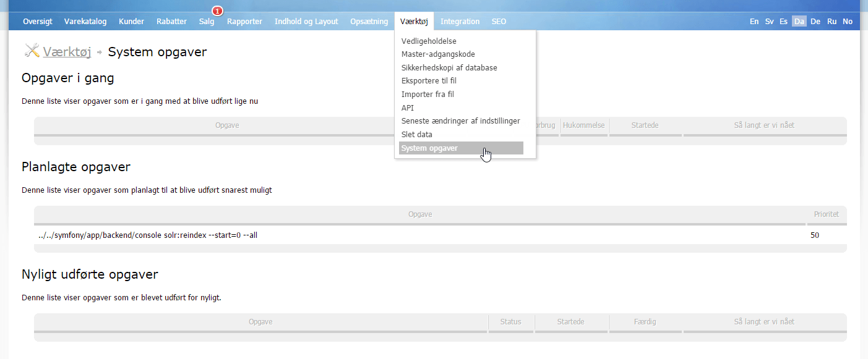Click the Værktøj menu tab
The width and height of the screenshot is (868, 359).
[x=414, y=21]
